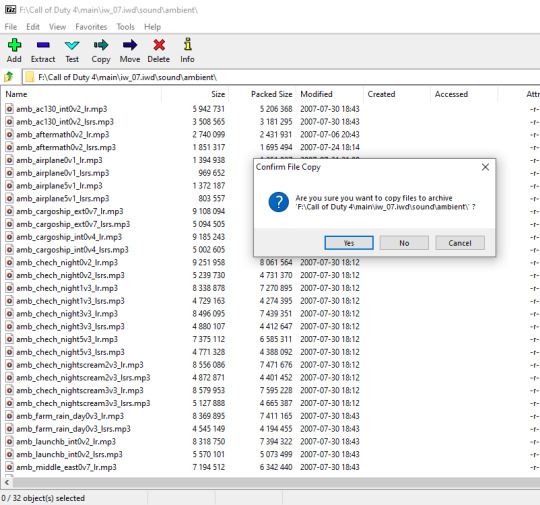Select amb_airplane0v1_lsrs.mp3 file name
This screenshot has width=540, height=505.
point(63,173)
